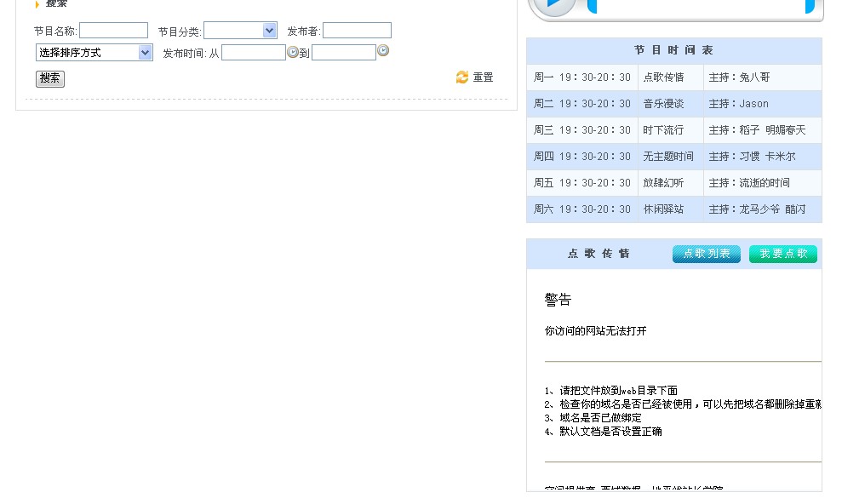
Task: Select the 周三 19:30-20:30 time cell
Action: pyautogui.click(x=582, y=130)
